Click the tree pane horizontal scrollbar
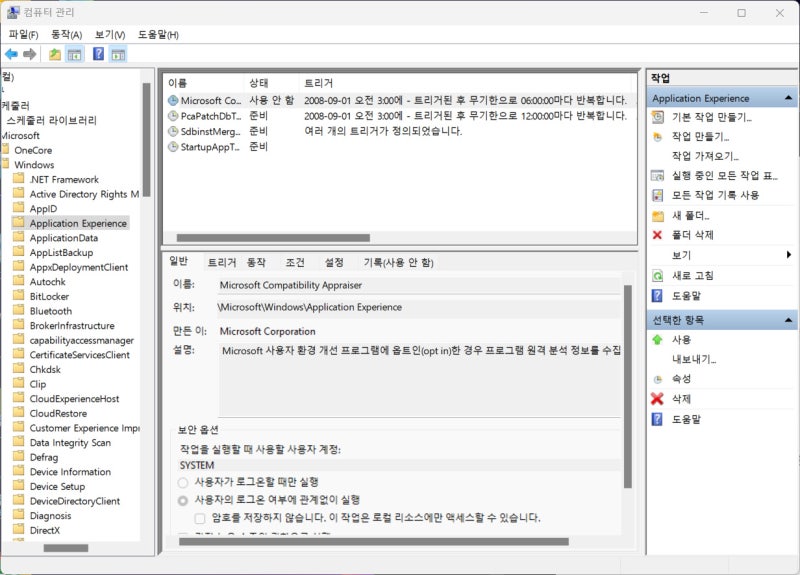Viewport: 800px width, 575px height. 66,548
